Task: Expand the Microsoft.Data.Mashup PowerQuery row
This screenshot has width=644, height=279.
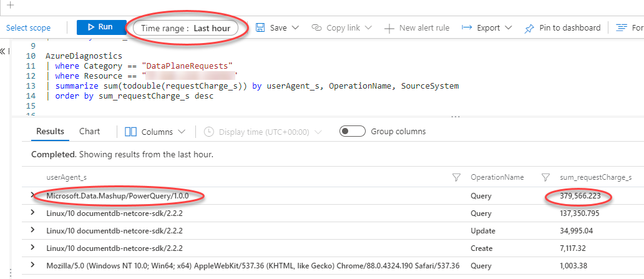Action: click(32, 196)
